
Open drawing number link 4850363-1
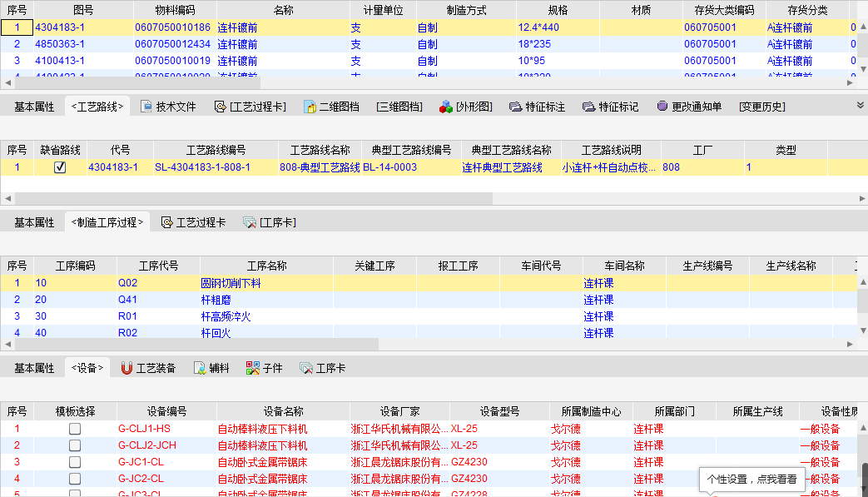[60, 44]
